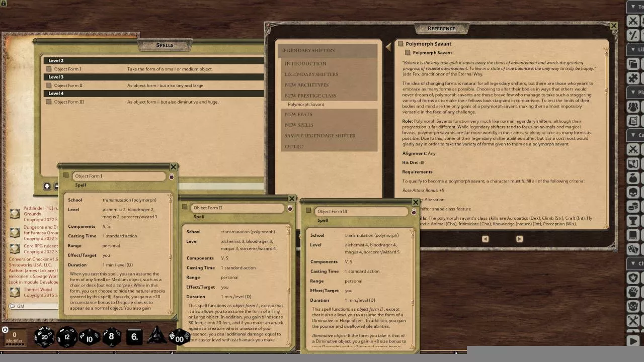Click the link box by Polymorph Savant heading
Viewport: 644px width, 362px height.
click(x=400, y=44)
